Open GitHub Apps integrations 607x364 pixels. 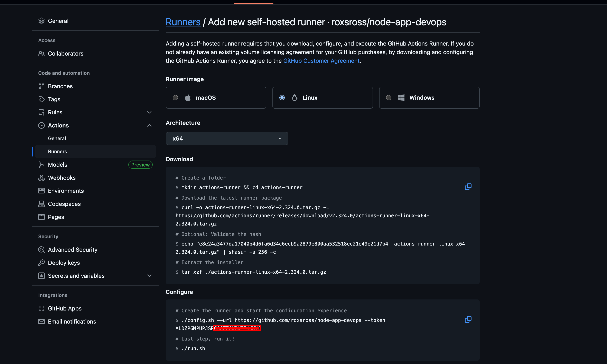point(95,308)
